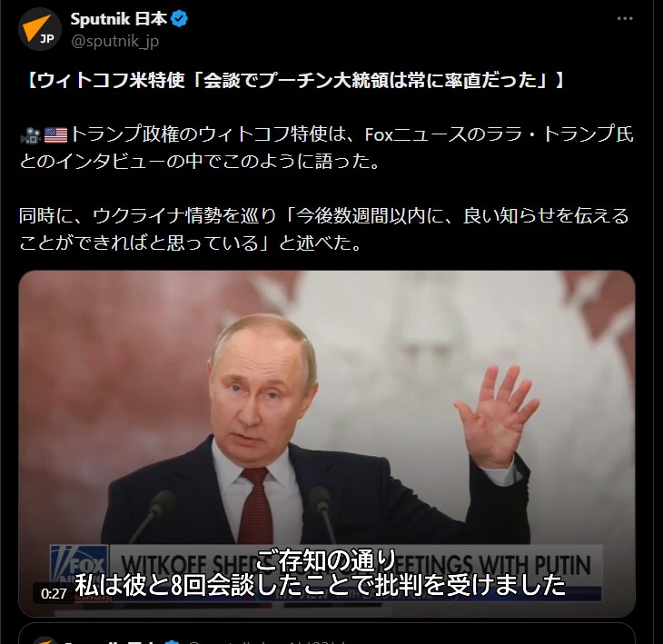Screen dimensions: 663x644
Task: Open the three-dot more options menu
Action: pyautogui.click(x=625, y=18)
